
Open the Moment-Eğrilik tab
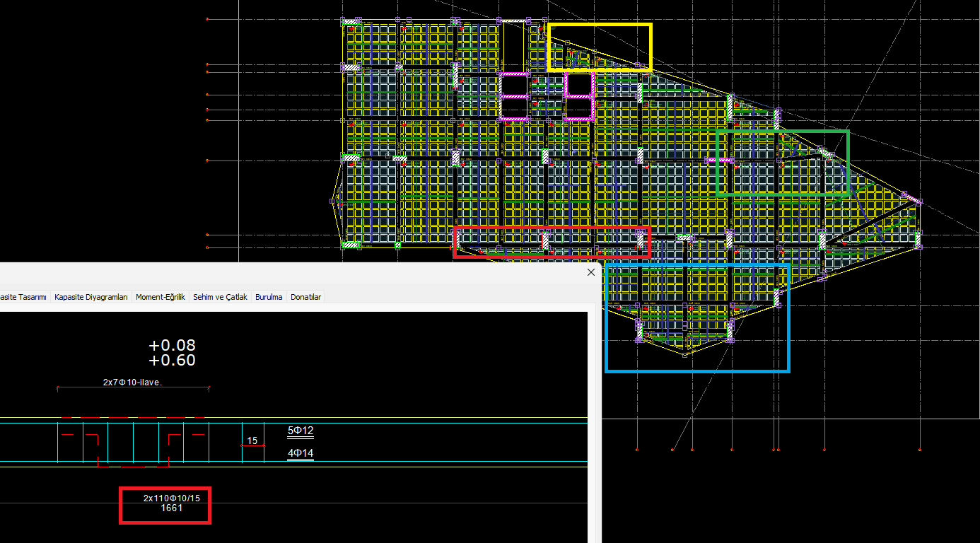pyautogui.click(x=161, y=297)
